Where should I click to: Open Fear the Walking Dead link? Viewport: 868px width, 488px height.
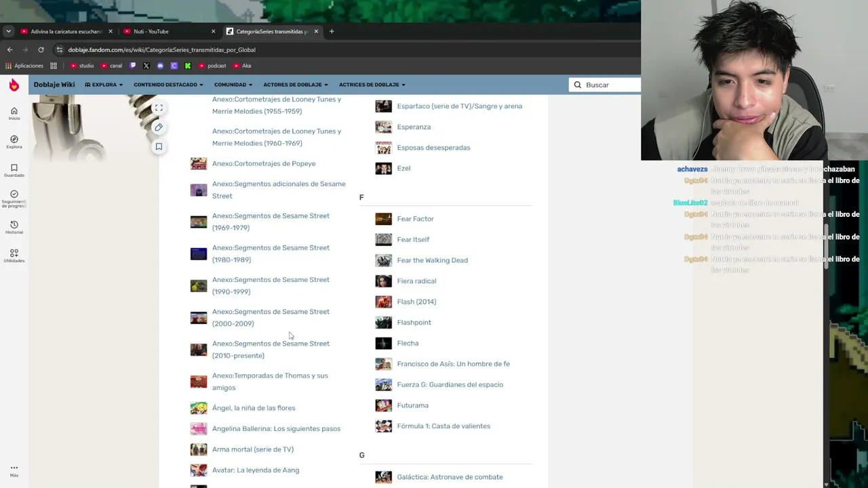pyautogui.click(x=432, y=260)
